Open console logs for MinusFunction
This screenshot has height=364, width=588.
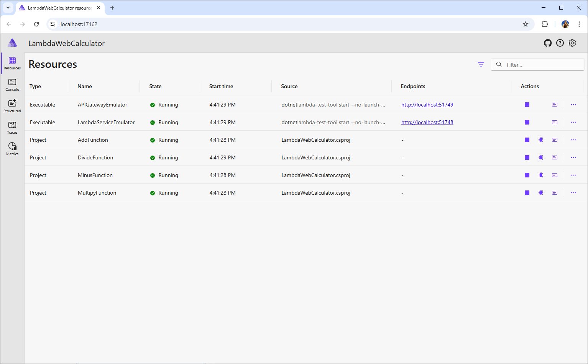(x=555, y=175)
